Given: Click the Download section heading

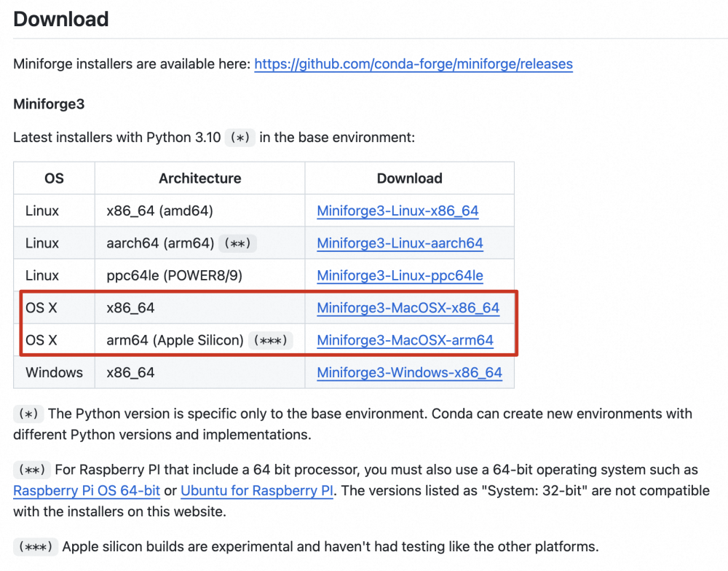Looking at the screenshot, I should point(61,19).
